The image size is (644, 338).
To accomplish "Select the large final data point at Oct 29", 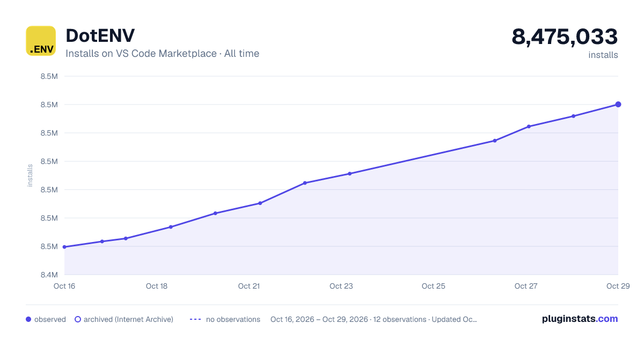I will (618, 105).
